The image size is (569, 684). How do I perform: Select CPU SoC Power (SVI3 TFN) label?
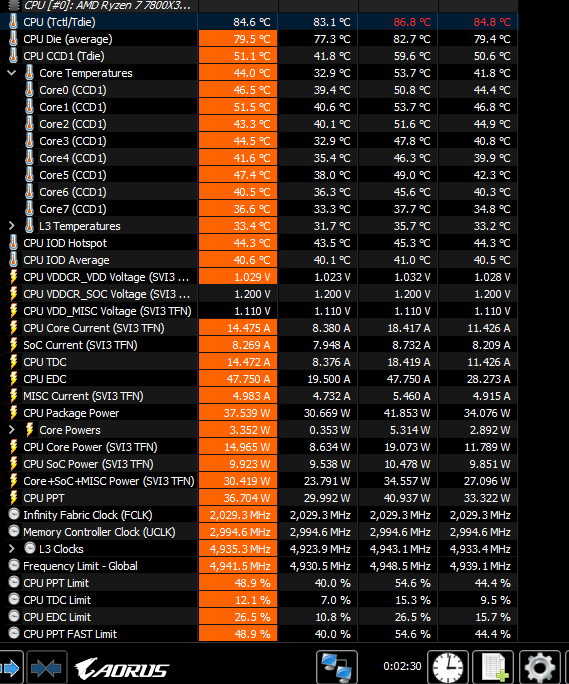pos(88,464)
